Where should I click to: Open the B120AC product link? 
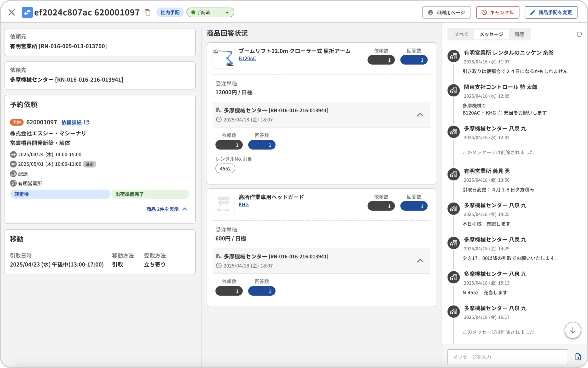click(247, 58)
